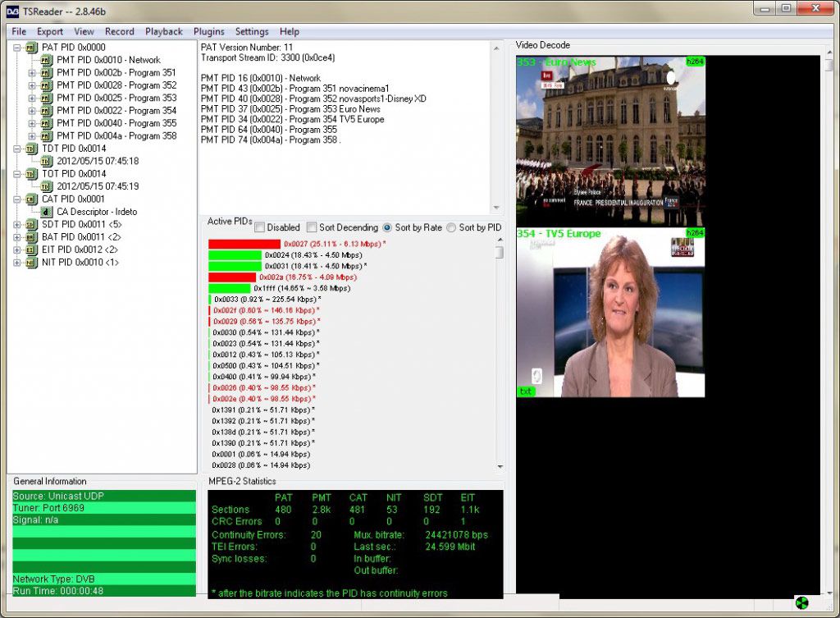
Task: Collapse the PAT PID 0x0000 tree node
Action: point(16,48)
